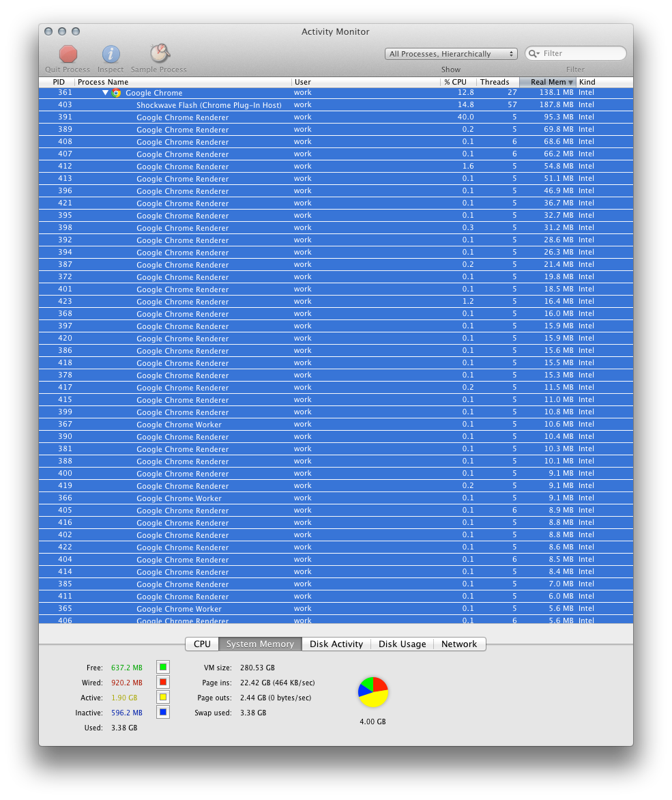Click the VM size 280.53 GB value

click(257, 668)
